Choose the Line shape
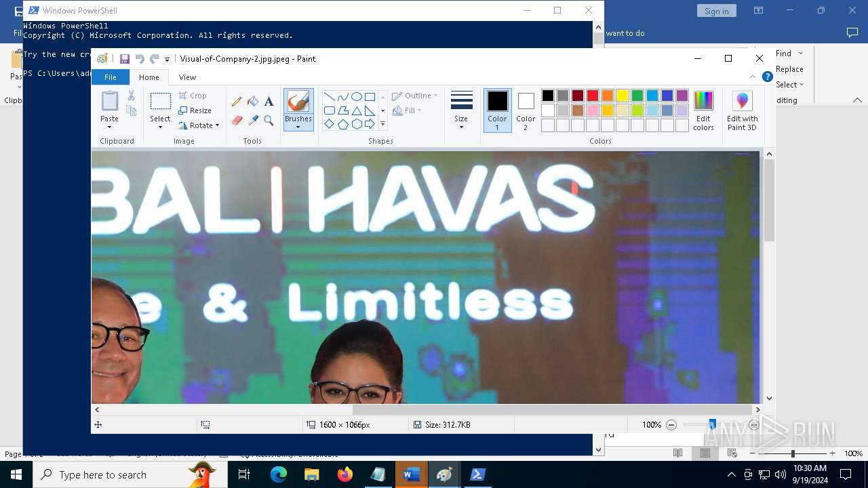Image resolution: width=868 pixels, height=488 pixels. point(329,96)
